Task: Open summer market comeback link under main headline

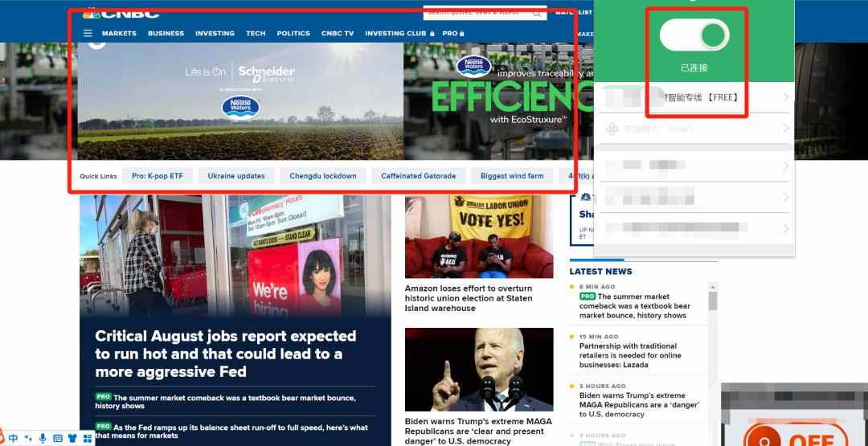Action: tap(225, 401)
